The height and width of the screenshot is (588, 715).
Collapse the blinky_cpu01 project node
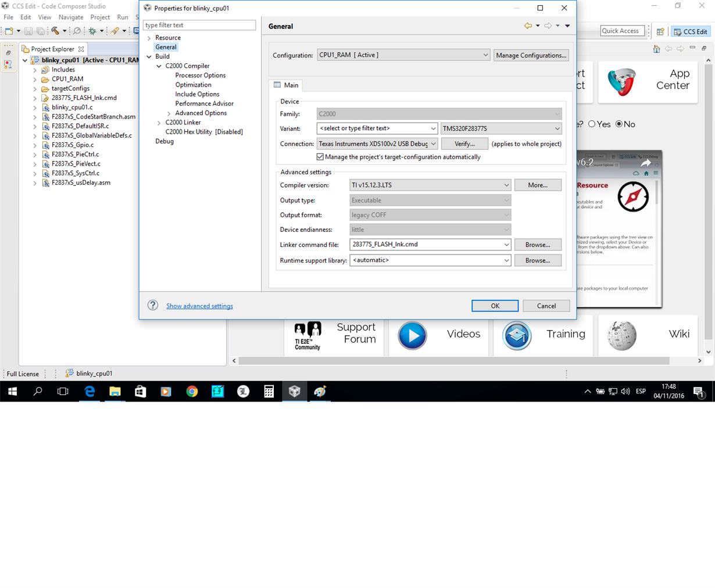[25, 60]
